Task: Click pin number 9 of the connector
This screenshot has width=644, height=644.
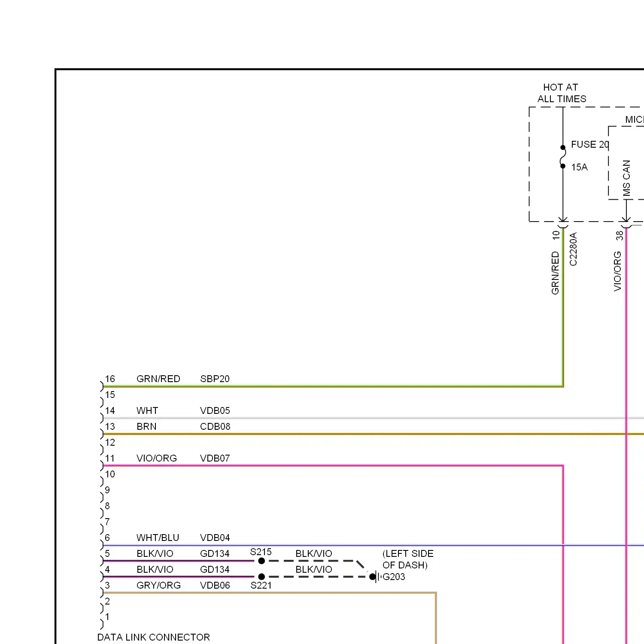Action: pos(107,490)
